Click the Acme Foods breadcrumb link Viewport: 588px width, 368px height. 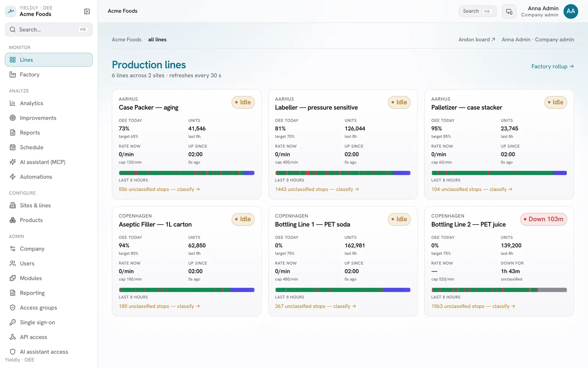[x=126, y=39]
